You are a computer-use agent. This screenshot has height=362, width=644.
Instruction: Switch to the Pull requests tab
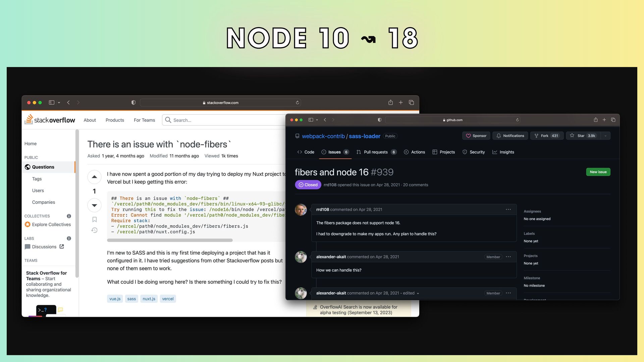(x=376, y=152)
